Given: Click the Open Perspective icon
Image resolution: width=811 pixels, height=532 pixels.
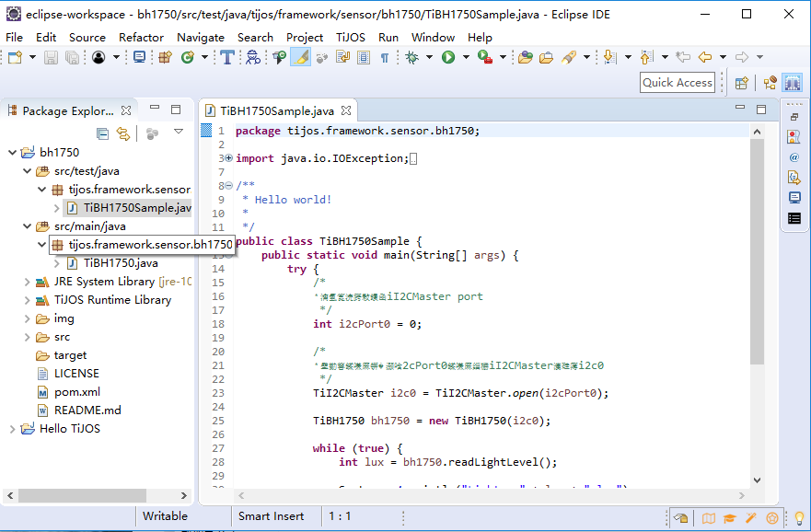Looking at the screenshot, I should click(742, 83).
